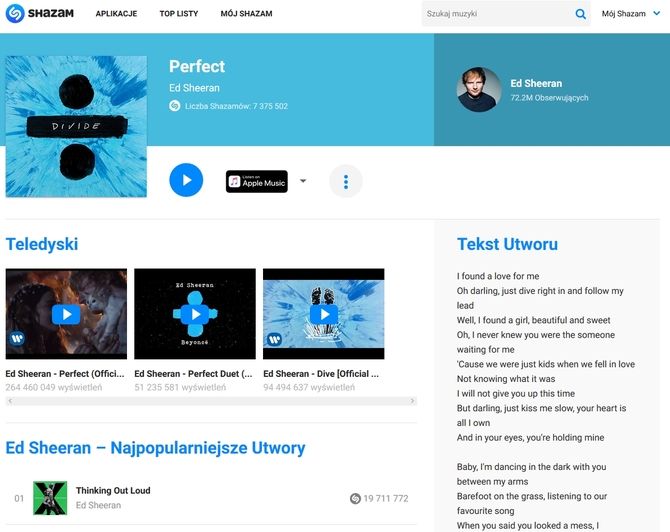The image size is (670, 532).
Task: Open the APLIKACJE menu item
Action: point(116,14)
